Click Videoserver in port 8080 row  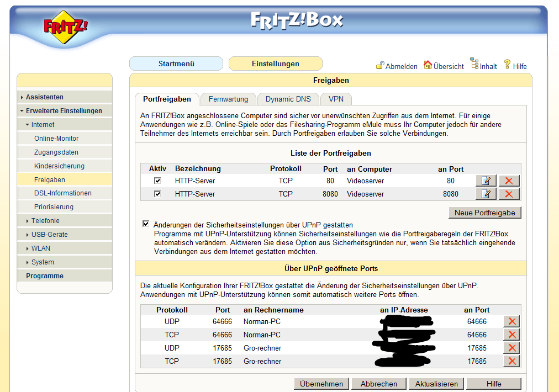[366, 194]
